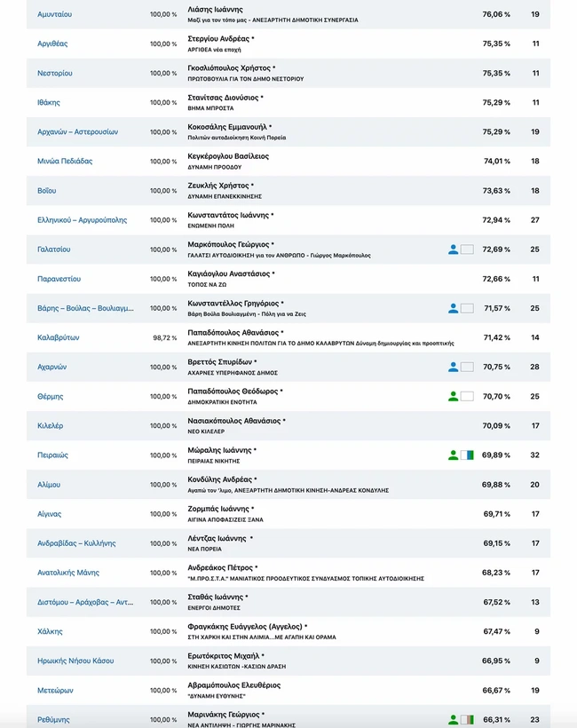The height and width of the screenshot is (728, 577).
Task: Click the blue person icon in Γαλατσίου row
Action: pos(453,249)
